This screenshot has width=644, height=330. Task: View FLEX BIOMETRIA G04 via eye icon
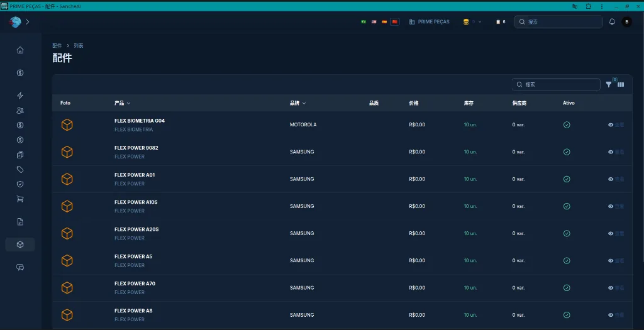click(611, 125)
